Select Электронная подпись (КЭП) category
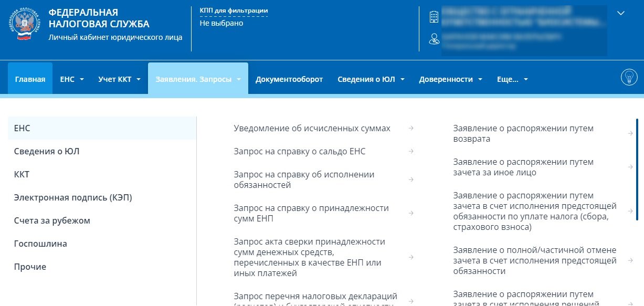The image size is (644, 306). click(x=72, y=197)
